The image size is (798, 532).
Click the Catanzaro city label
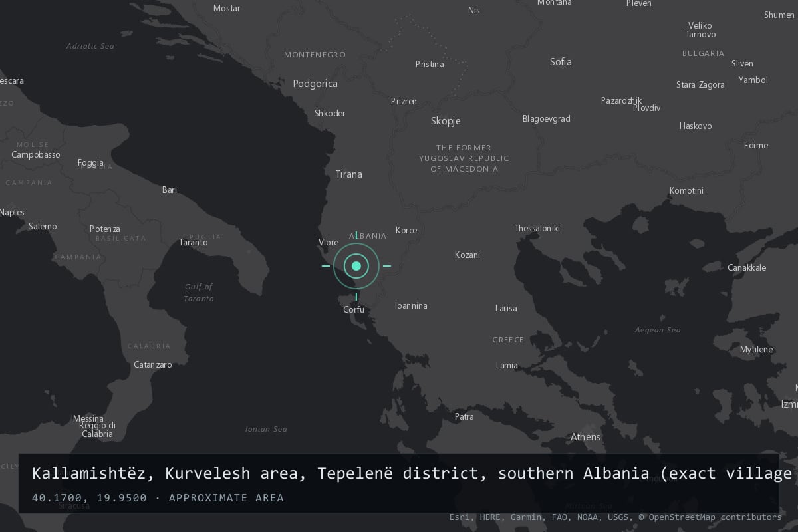(153, 365)
